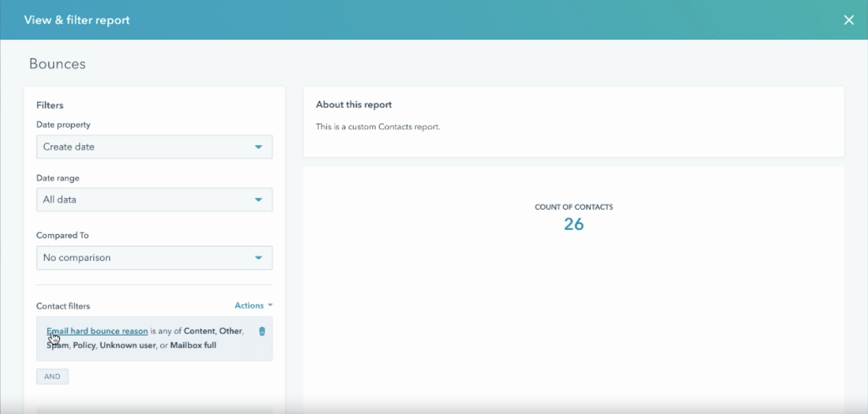Select the COUNT OF CONTACTS label
Viewport: 868px width, 414px height.
click(x=574, y=207)
